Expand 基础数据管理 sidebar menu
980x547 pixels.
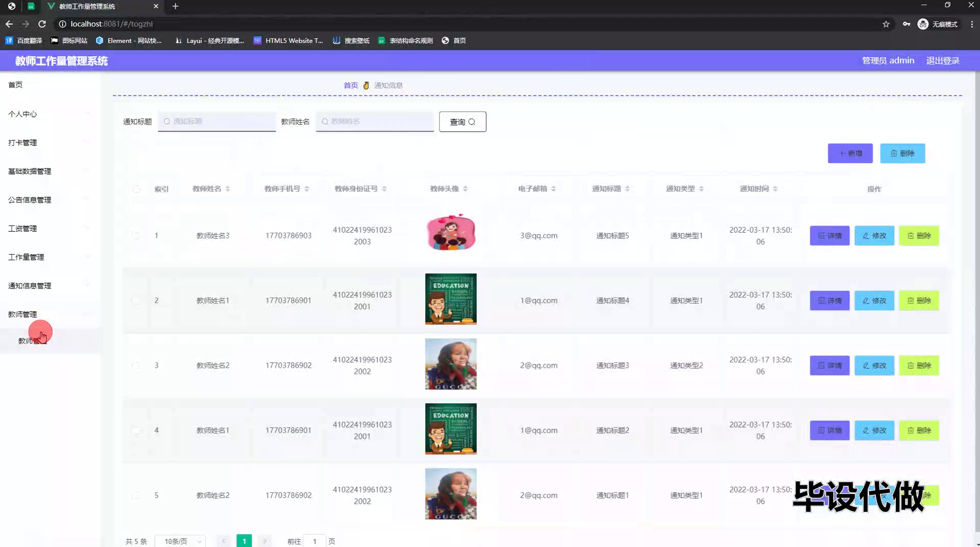(50, 171)
